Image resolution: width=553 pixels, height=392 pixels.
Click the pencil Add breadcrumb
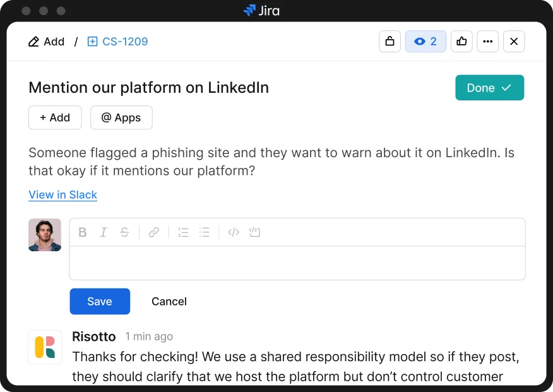pos(46,42)
